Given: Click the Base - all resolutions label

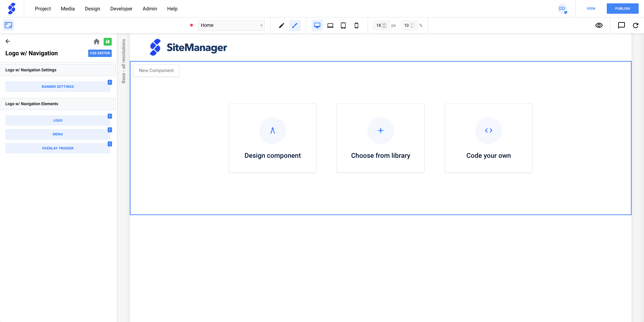Looking at the screenshot, I should (123, 61).
